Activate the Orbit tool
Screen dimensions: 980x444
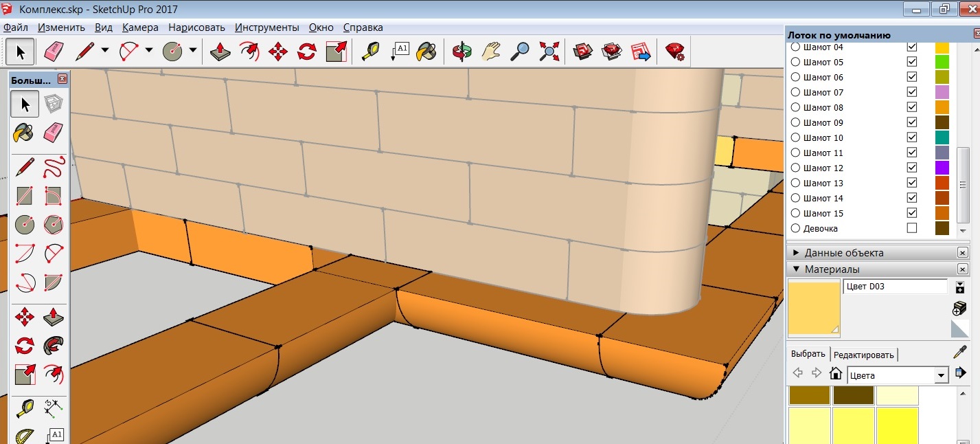click(462, 52)
